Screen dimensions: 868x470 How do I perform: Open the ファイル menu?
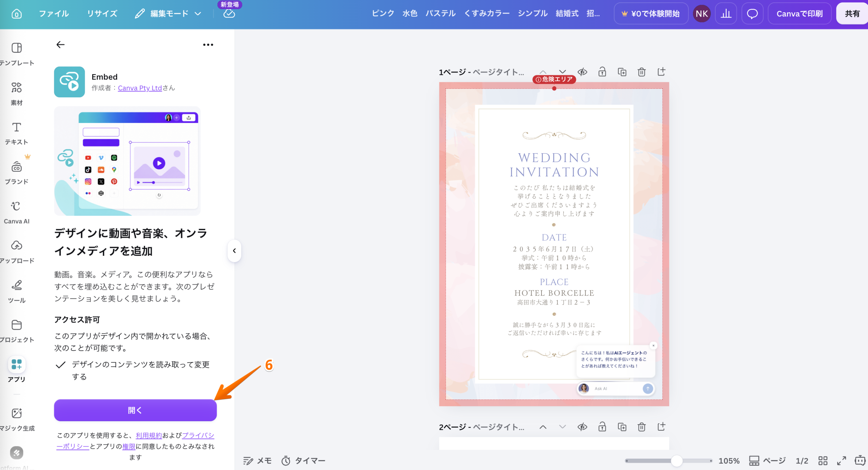(x=54, y=14)
